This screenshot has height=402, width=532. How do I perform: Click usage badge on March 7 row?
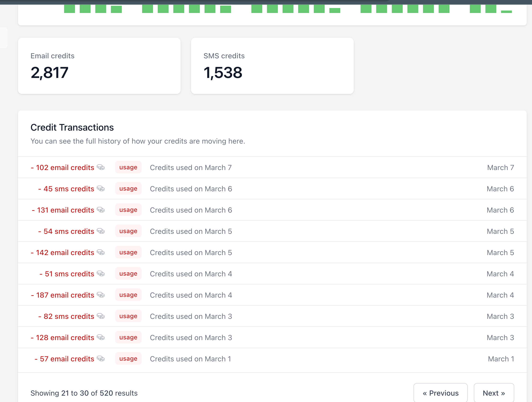[128, 167]
